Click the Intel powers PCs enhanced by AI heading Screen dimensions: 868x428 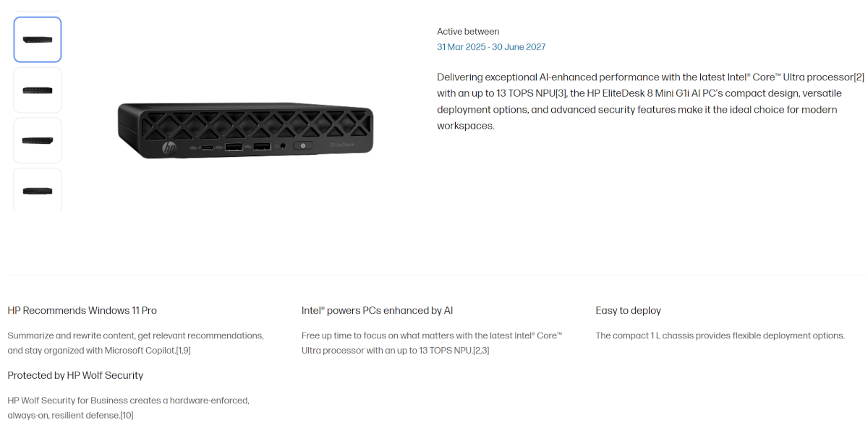point(377,311)
